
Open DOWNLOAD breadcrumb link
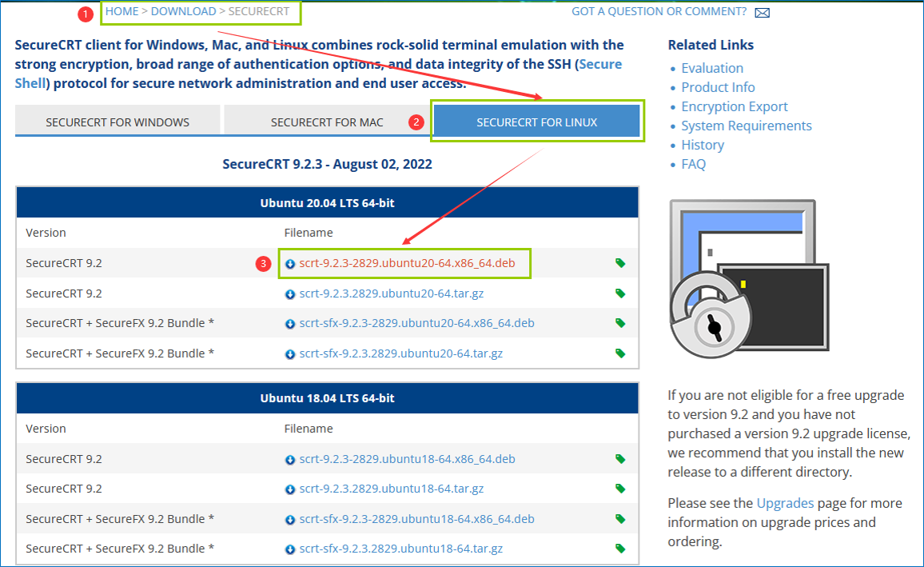click(183, 11)
